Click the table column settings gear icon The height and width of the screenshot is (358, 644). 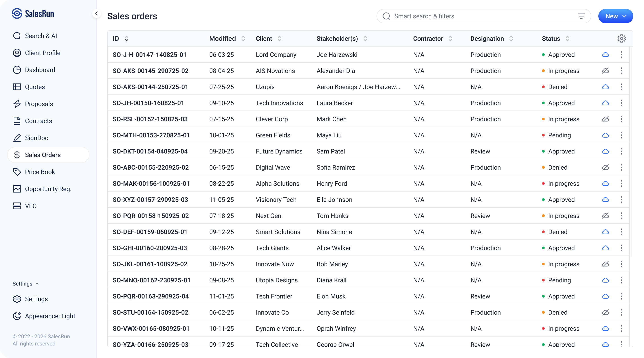(x=622, y=38)
